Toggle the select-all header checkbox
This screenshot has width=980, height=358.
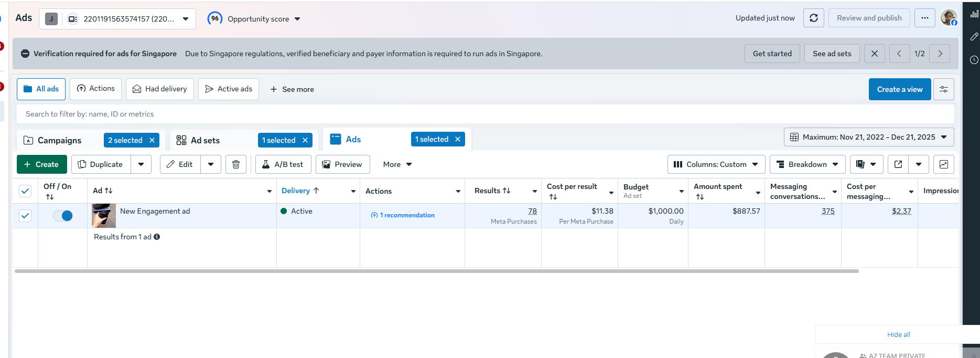coord(25,191)
